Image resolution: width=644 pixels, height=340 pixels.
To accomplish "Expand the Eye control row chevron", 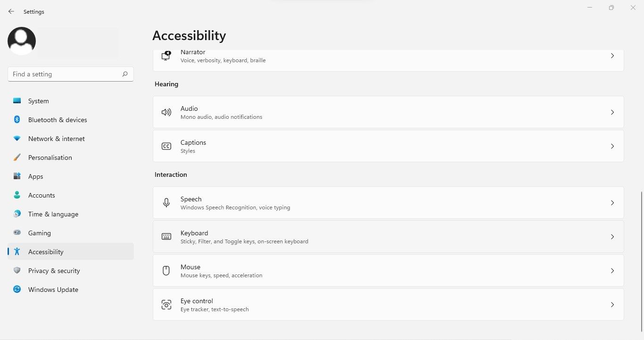I will pyautogui.click(x=612, y=305).
